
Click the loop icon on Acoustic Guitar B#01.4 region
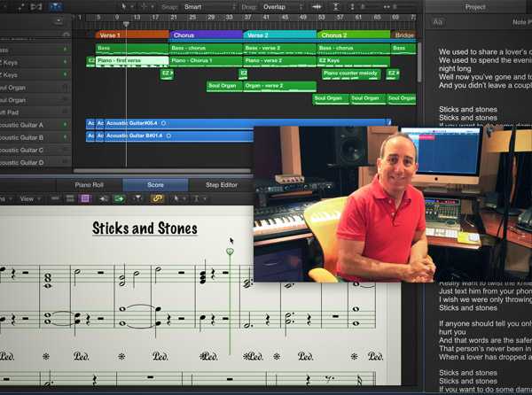pos(168,136)
